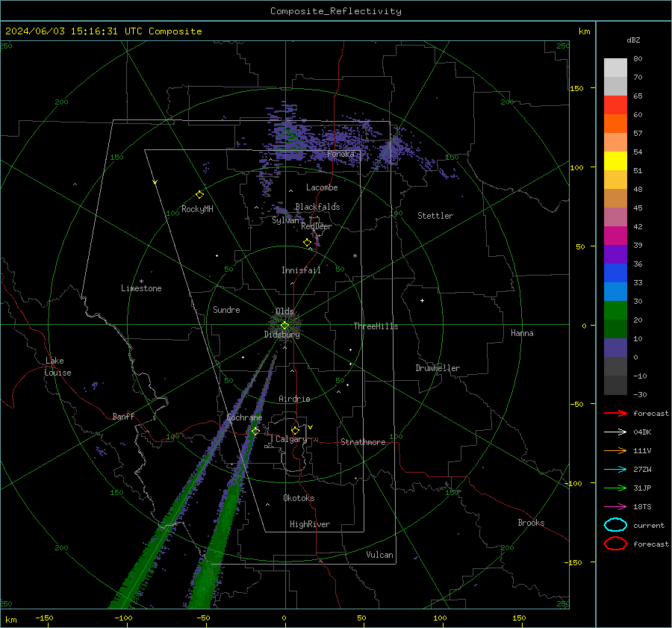This screenshot has width=672, height=628.
Task: Select the Blackfalds label on the map
Action: coord(317,207)
